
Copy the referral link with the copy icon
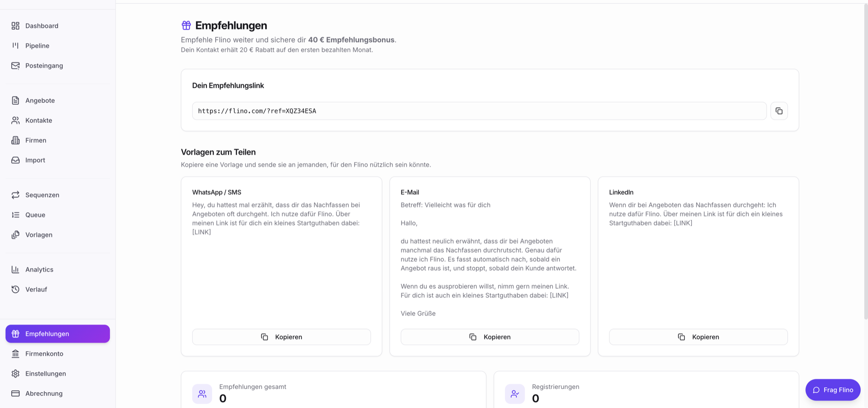click(x=779, y=111)
